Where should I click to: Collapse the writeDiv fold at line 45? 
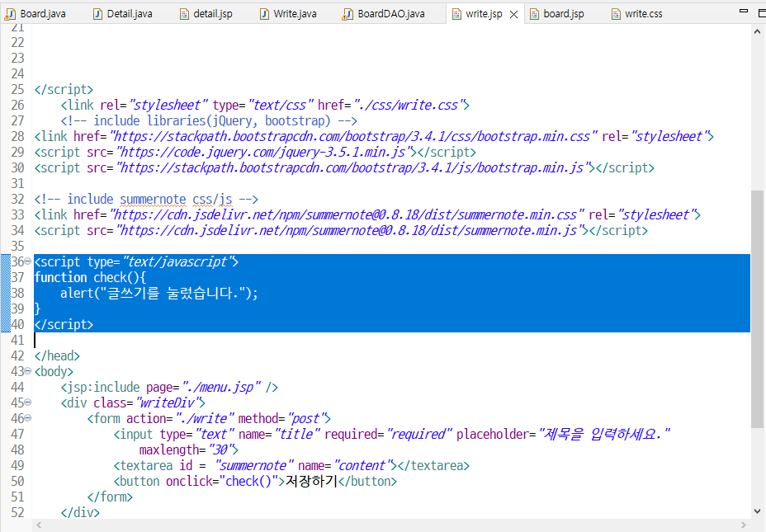[x=28, y=403]
